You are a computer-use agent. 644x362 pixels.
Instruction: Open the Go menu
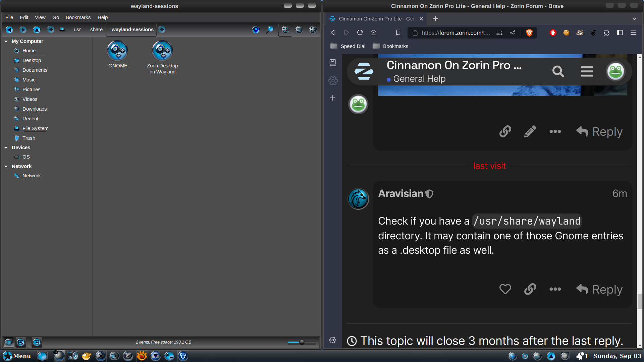coord(56,17)
